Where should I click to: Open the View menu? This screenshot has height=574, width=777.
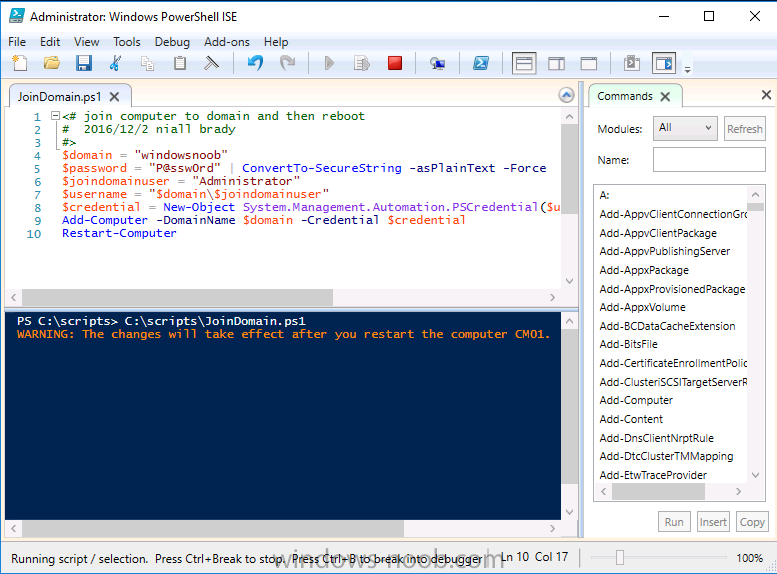[x=86, y=42]
